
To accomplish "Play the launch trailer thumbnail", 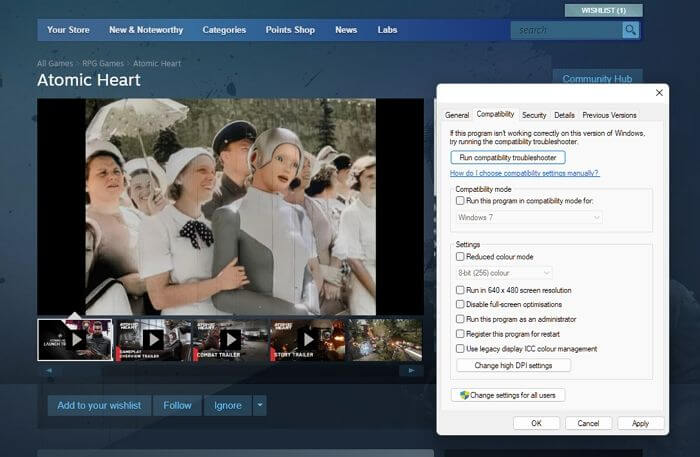I will point(75,340).
